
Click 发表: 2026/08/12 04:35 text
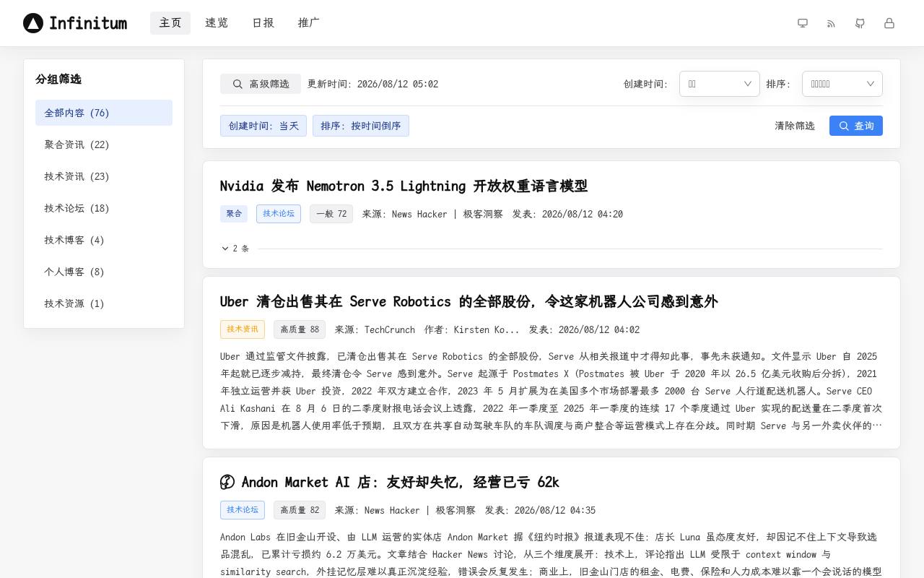[540, 510]
